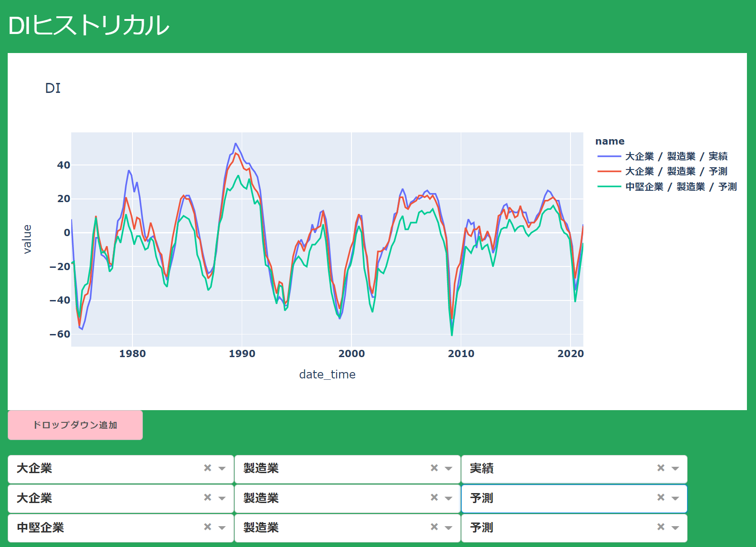Image resolution: width=756 pixels, height=547 pixels.
Task: Click the ドロップダウン追加 button
Action: pos(75,425)
